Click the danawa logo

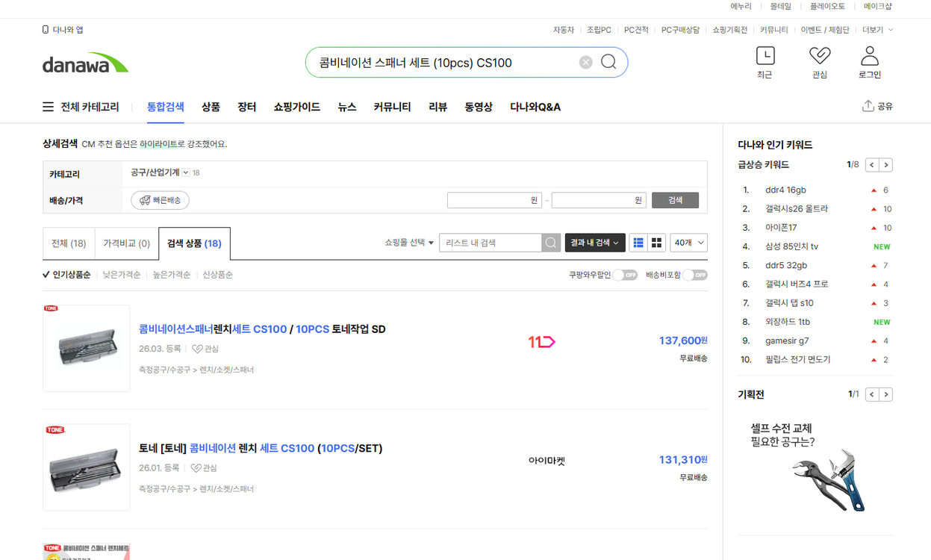pyautogui.click(x=85, y=63)
